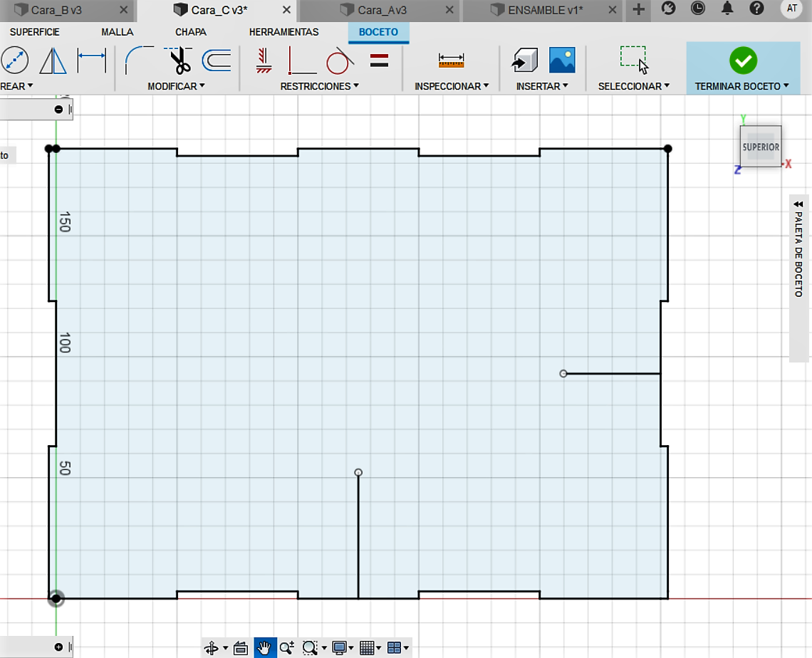Switch to the ENSAMBLE v1* document tab

point(545,10)
